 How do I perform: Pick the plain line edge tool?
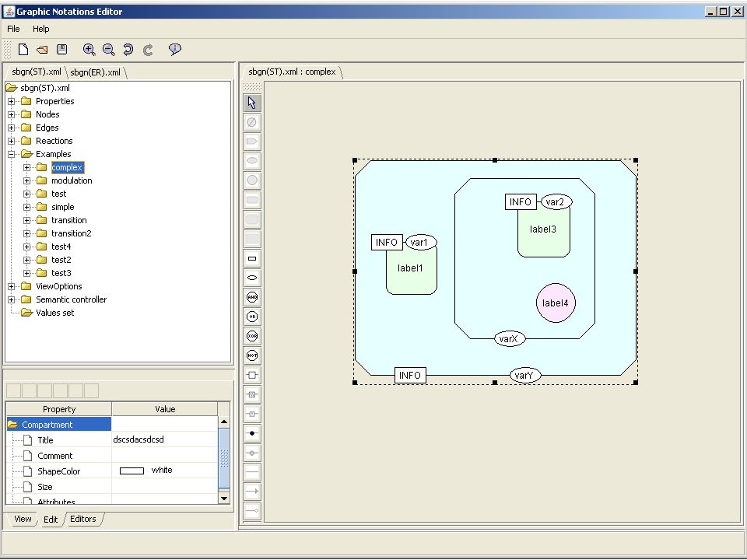click(252, 472)
